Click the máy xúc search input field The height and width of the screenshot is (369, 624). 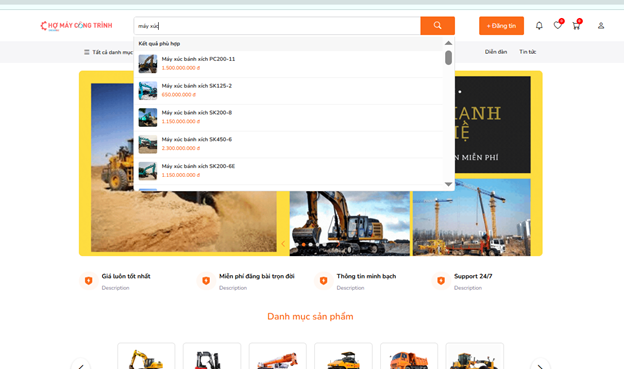tap(277, 26)
